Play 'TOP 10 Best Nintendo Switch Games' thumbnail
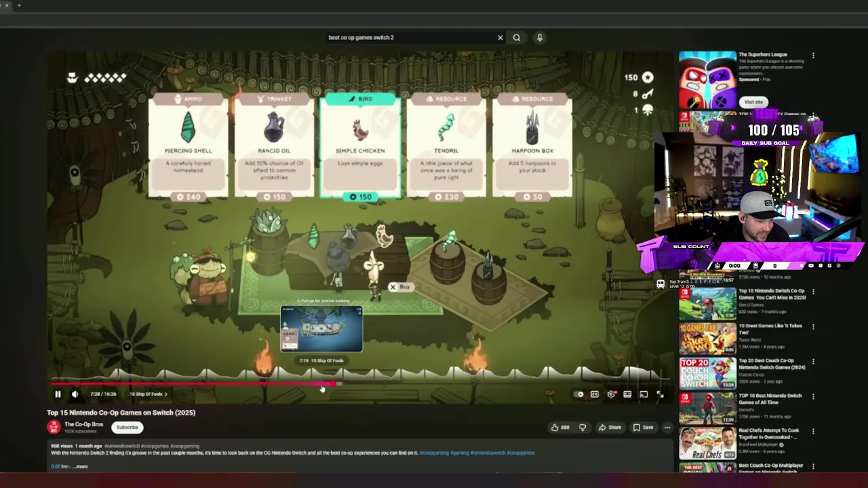 tap(708, 408)
